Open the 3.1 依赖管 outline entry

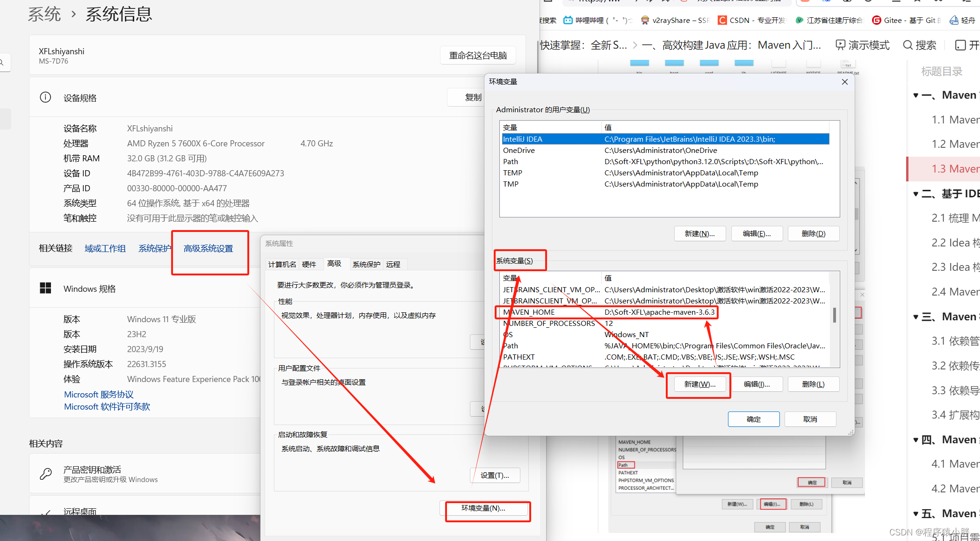955,341
